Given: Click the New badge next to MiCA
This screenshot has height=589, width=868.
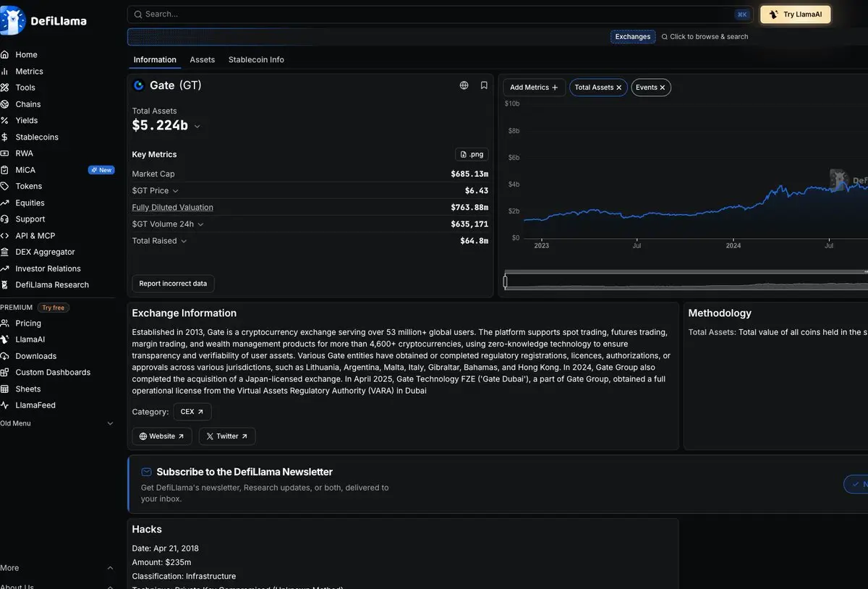Looking at the screenshot, I should 101,170.
